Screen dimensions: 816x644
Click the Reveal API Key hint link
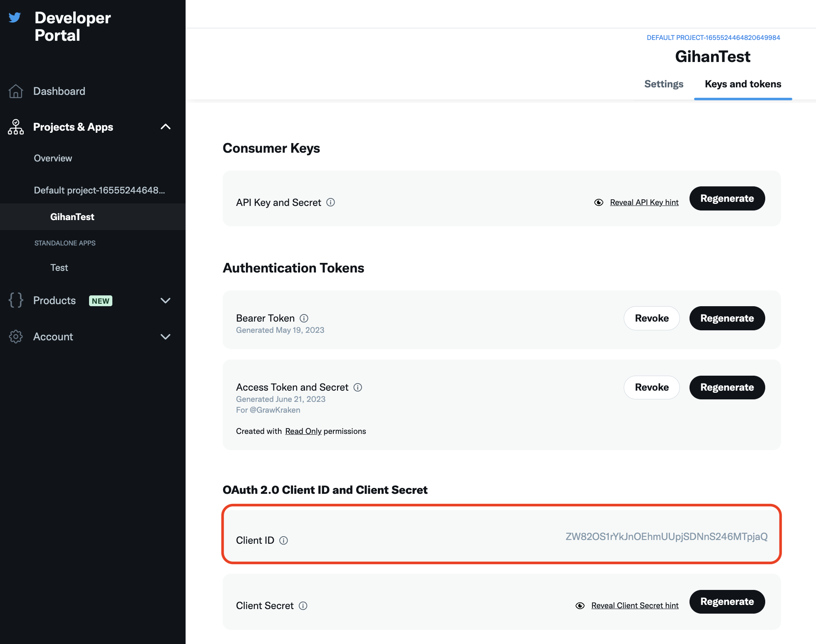click(644, 202)
